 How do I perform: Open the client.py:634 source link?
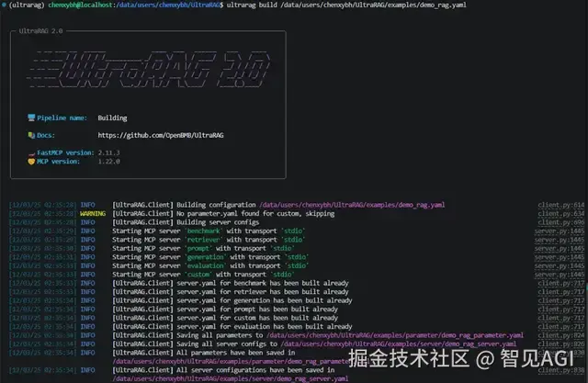point(561,214)
